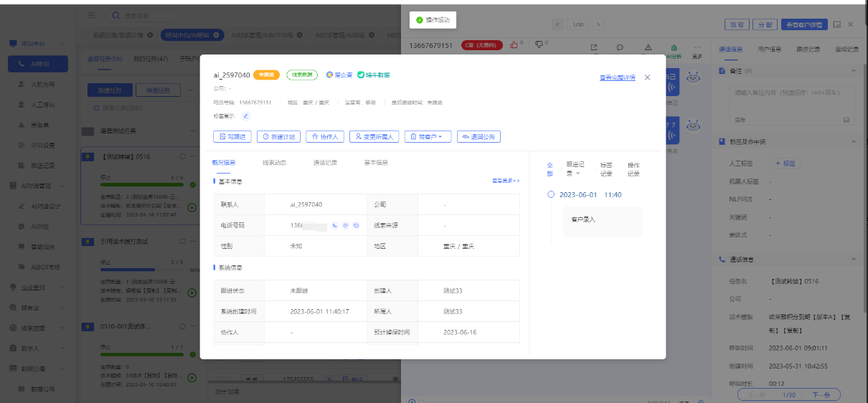Click the 退回公海 button
Viewport: 868px width, 403px height.
[478, 136]
